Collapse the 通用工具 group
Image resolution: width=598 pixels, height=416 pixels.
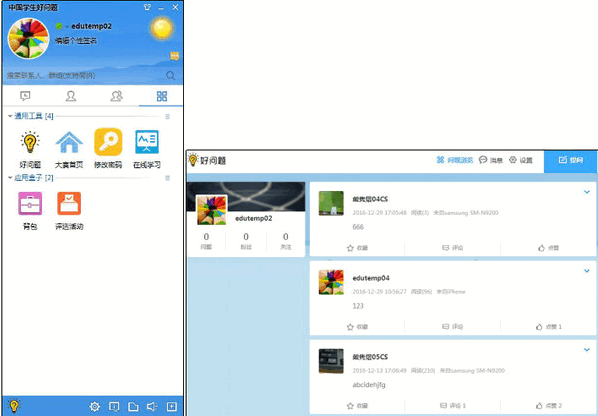pos(10,116)
